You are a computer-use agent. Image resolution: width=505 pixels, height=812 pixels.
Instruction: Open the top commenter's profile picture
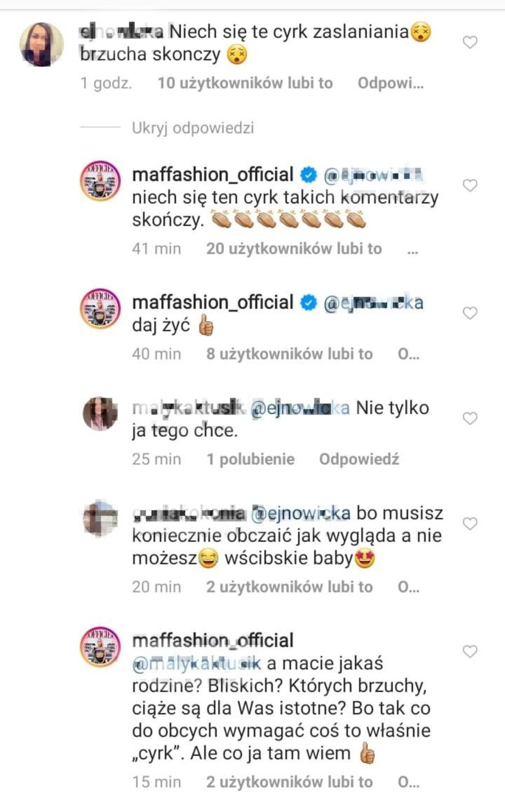pyautogui.click(x=42, y=45)
